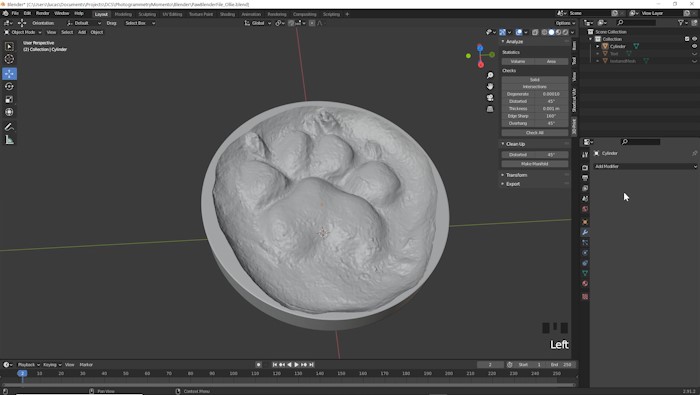Select the Rotate tool in the toolbar

pyautogui.click(x=9, y=86)
